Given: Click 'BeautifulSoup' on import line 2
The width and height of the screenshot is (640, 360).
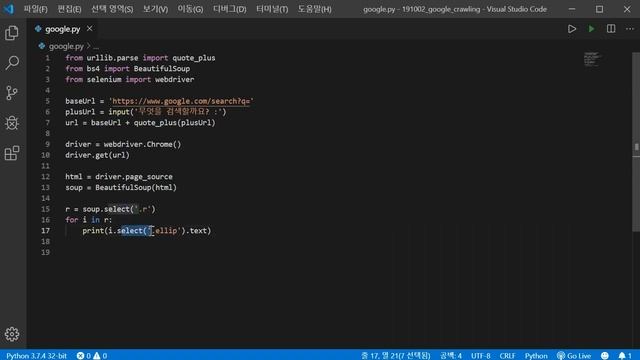Looking at the screenshot, I should [162, 69].
